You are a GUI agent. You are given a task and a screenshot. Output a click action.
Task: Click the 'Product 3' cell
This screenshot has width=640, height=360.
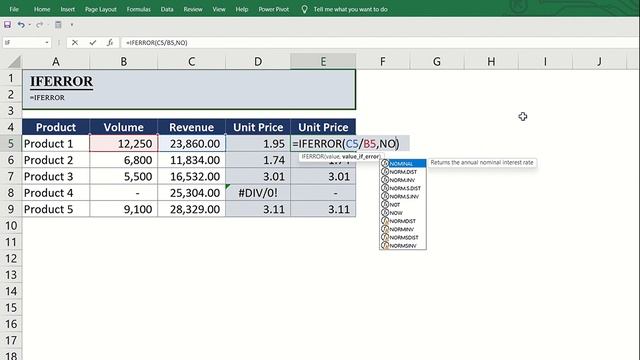[56, 176]
